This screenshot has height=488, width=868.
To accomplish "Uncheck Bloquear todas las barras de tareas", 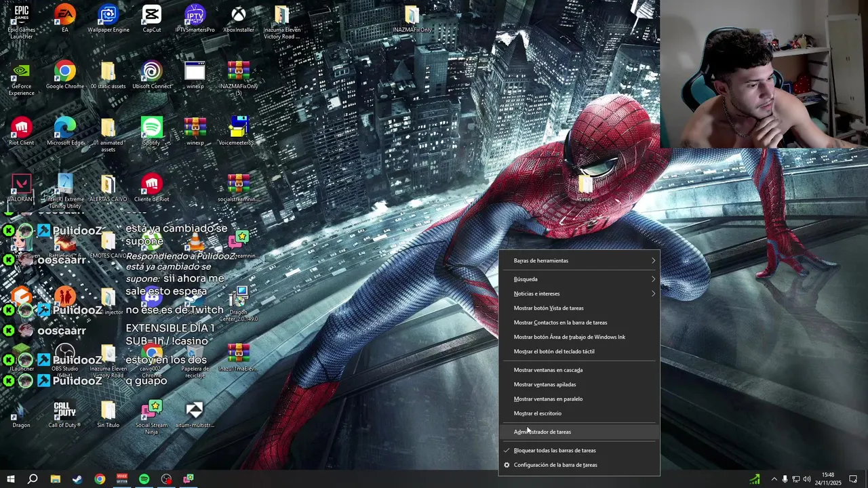I will 579,450.
